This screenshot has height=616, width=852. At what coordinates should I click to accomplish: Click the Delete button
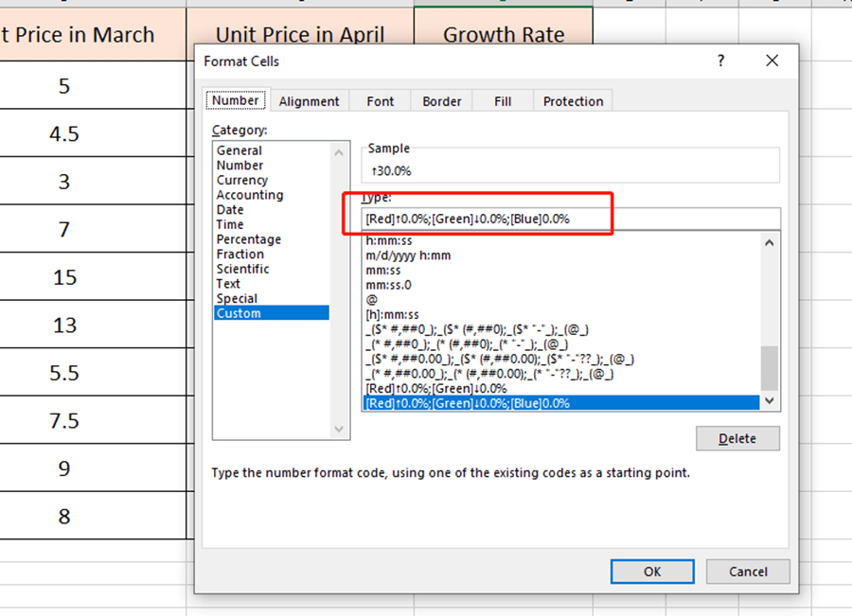(x=737, y=438)
